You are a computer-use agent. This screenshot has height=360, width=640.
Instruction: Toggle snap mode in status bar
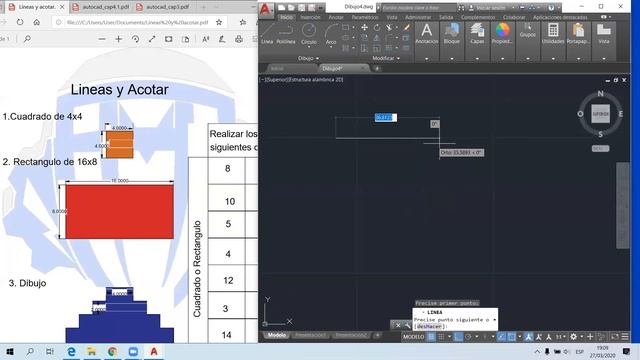coord(441,337)
